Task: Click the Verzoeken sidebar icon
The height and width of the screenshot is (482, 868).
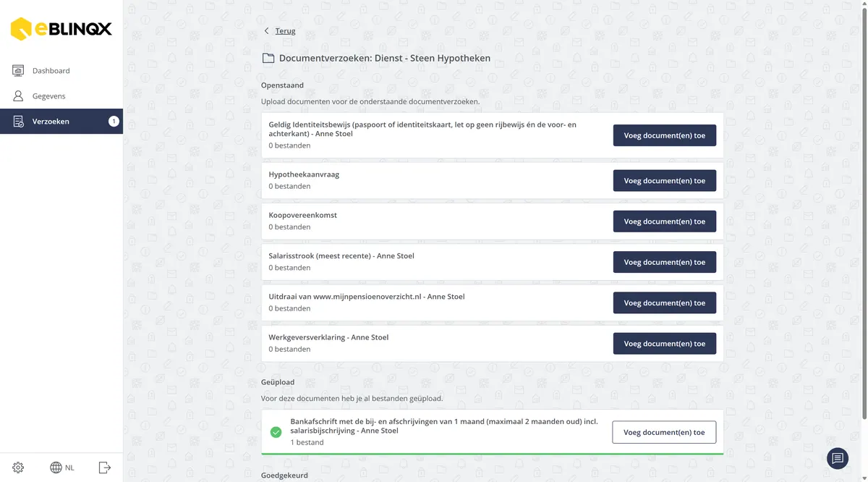Action: coord(19,122)
